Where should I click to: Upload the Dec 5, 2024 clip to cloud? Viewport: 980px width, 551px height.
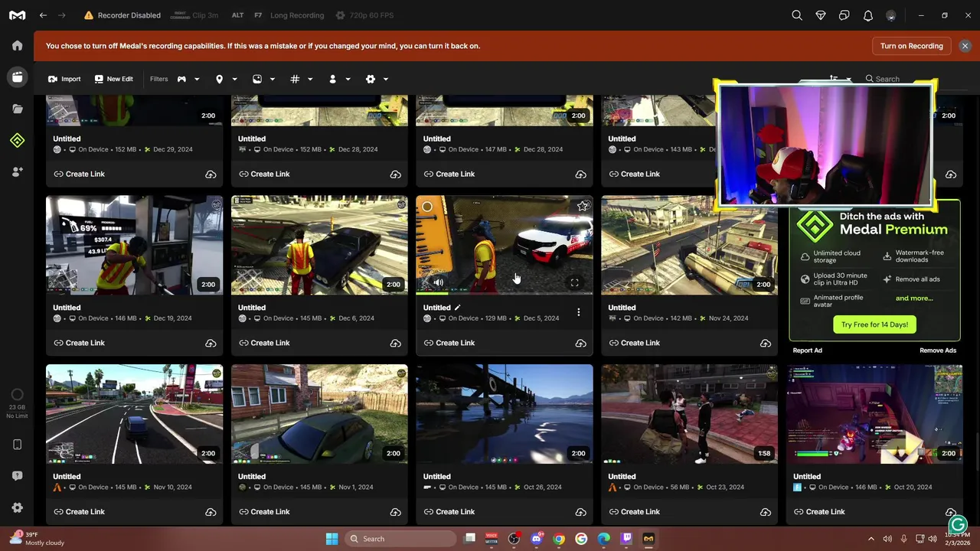coord(581,344)
